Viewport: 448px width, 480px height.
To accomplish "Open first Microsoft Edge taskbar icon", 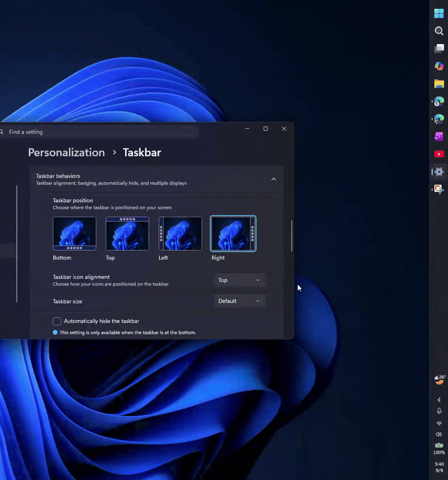I will click(439, 101).
